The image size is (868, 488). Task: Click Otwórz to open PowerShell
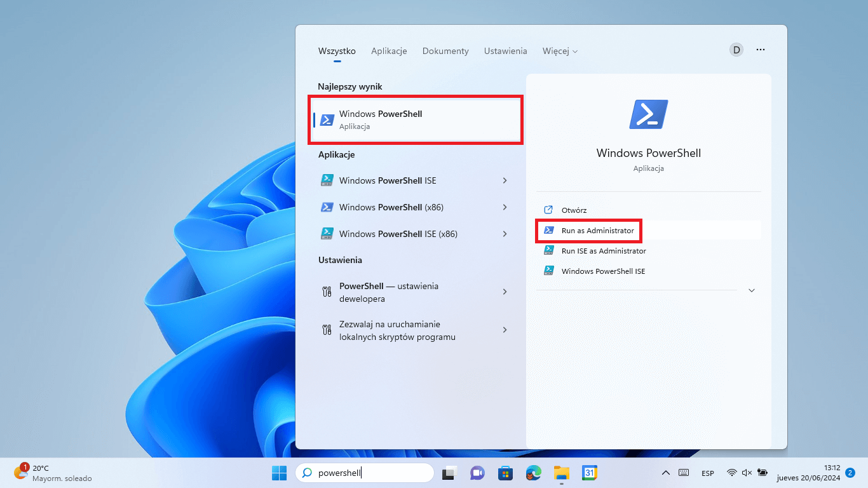pos(574,210)
